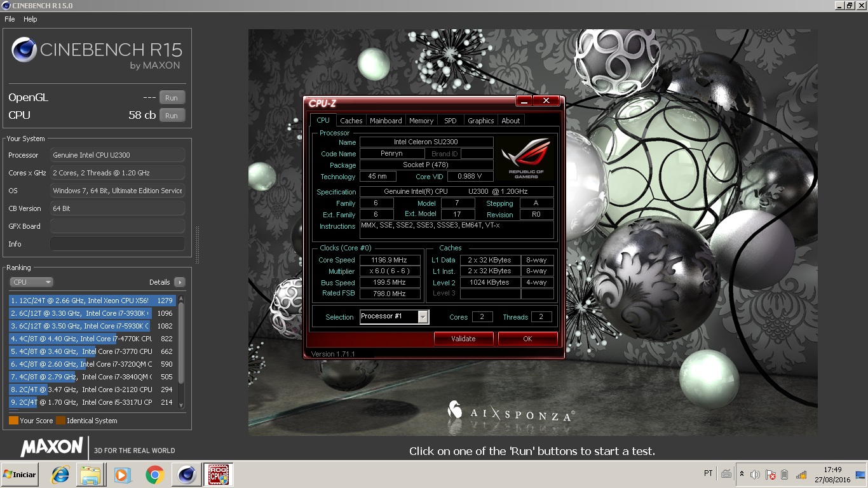Viewport: 868px width, 488px height.
Task: Expand ranking Details arrow button
Action: (179, 282)
